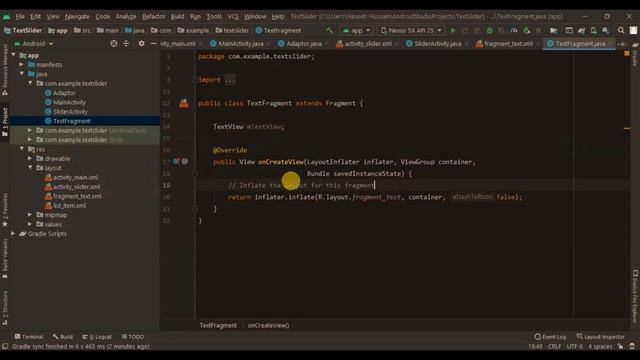Start debugging with the green bug icon

[x=489, y=31]
